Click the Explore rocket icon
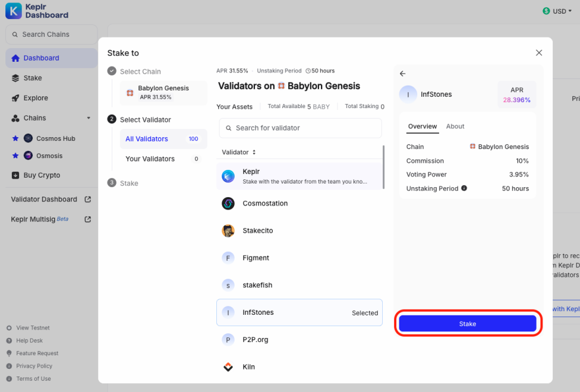The image size is (580, 392). [x=15, y=98]
